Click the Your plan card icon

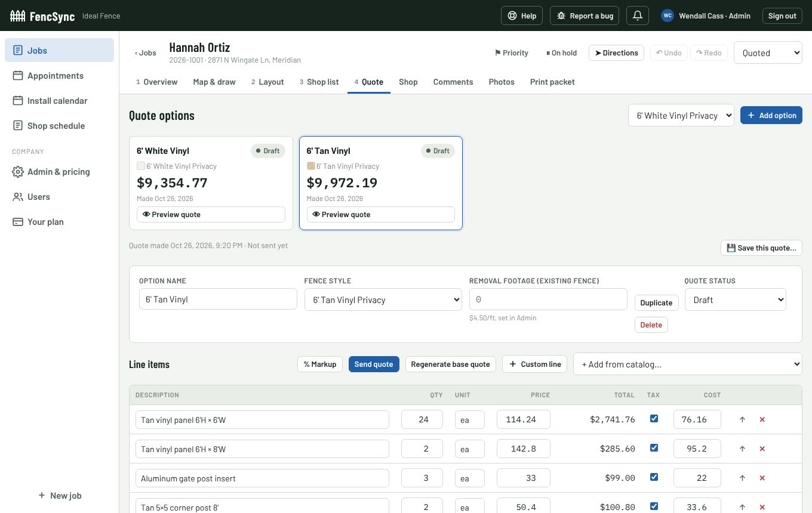[x=18, y=222]
